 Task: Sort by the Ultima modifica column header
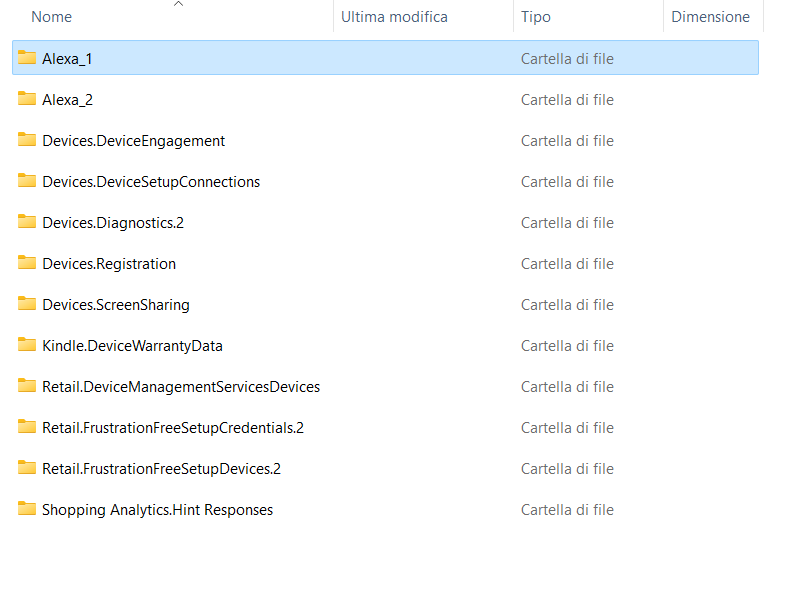coord(394,17)
